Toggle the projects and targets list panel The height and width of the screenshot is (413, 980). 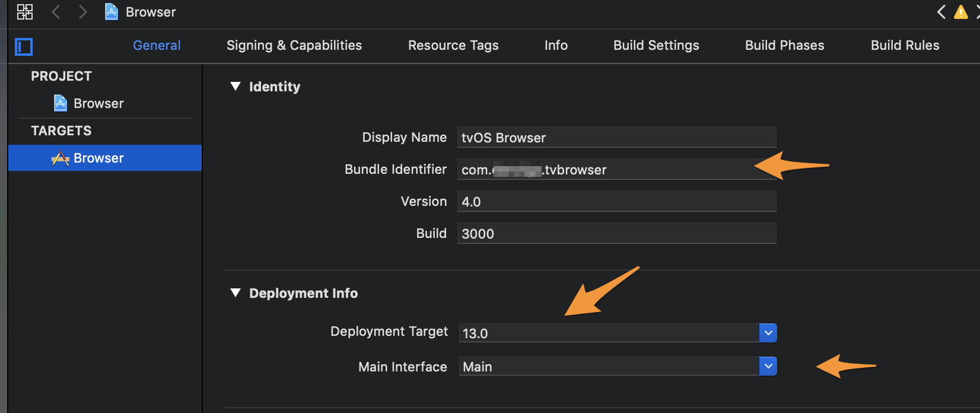(24, 46)
